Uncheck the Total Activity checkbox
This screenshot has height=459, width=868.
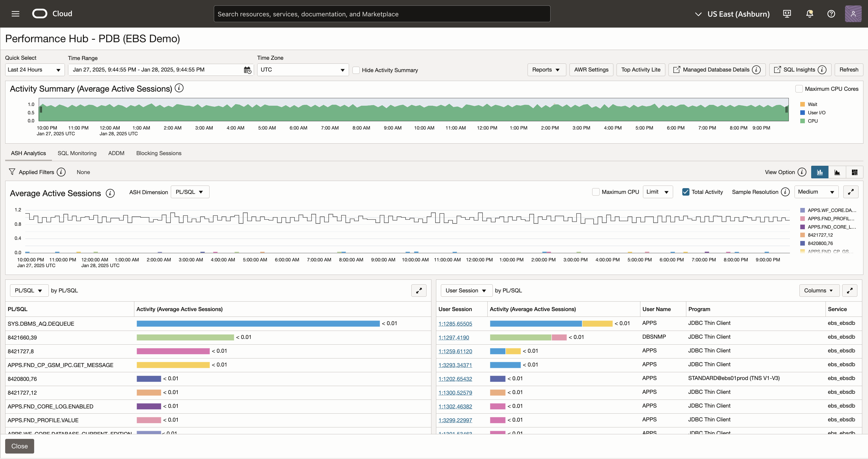(x=685, y=192)
